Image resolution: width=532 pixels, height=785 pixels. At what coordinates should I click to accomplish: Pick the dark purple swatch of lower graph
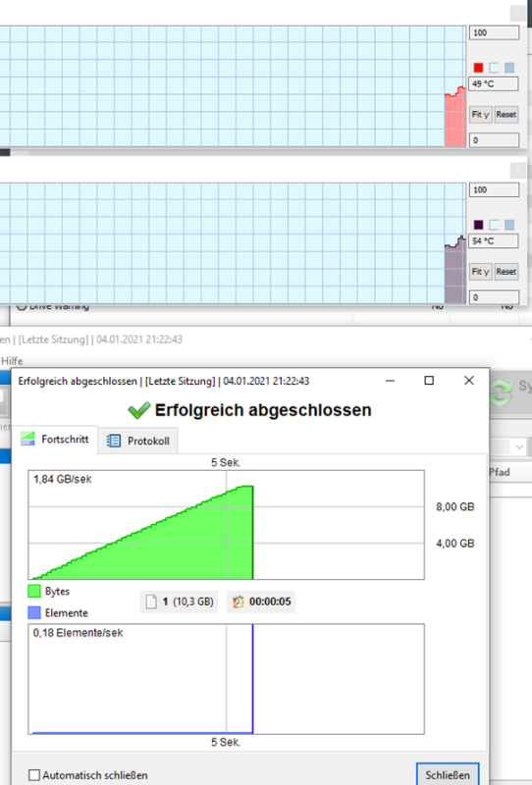point(478,225)
